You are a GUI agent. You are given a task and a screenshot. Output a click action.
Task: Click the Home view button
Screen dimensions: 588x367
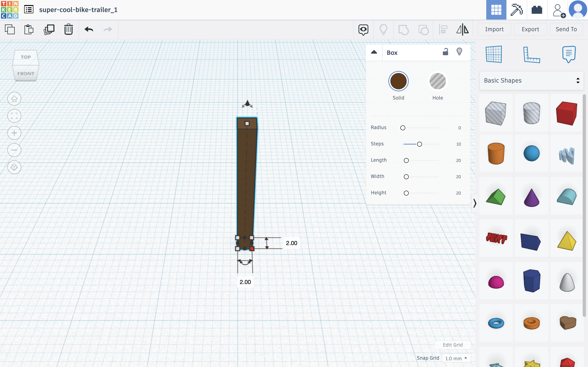click(x=14, y=99)
